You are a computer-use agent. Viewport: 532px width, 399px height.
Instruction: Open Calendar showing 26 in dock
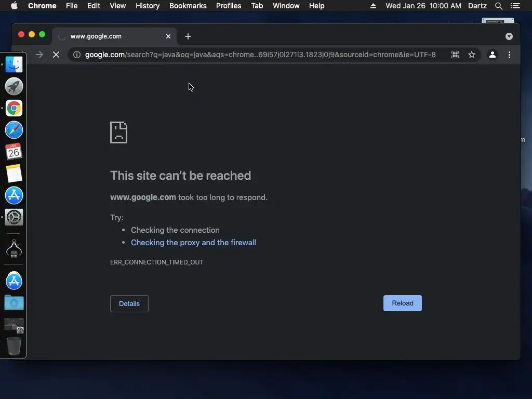coord(14,152)
